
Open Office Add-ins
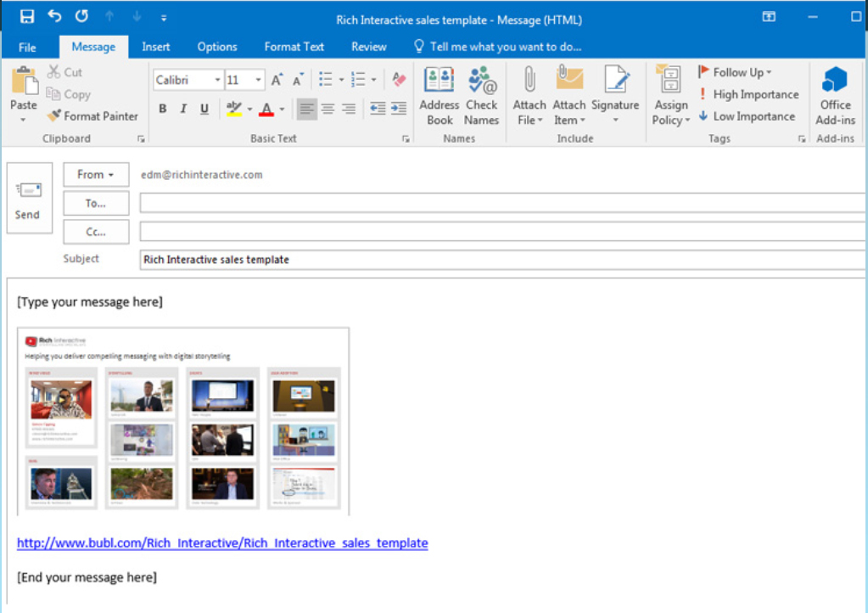836,96
